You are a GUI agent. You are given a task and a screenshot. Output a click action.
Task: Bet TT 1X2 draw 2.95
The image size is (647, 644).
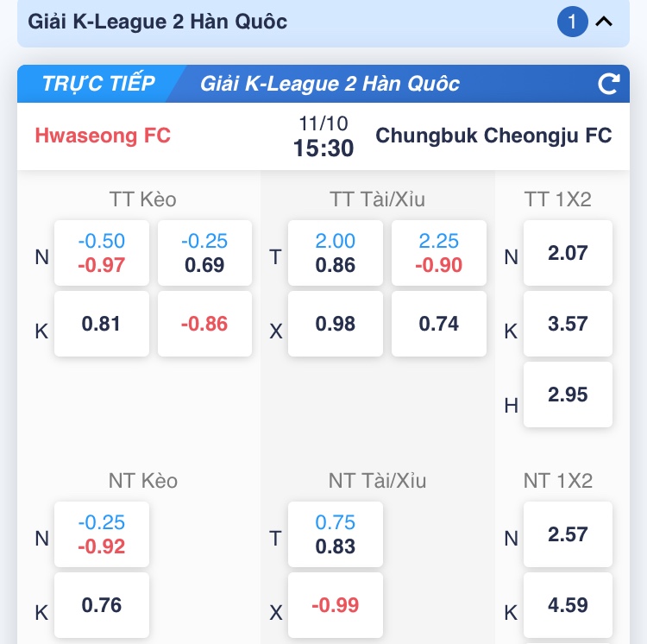point(568,395)
